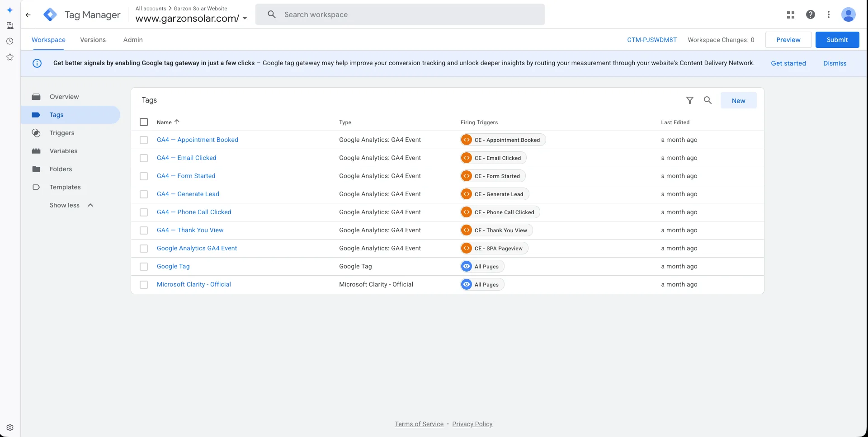Click the star icon in left rail
This screenshot has width=868, height=437.
(x=10, y=57)
